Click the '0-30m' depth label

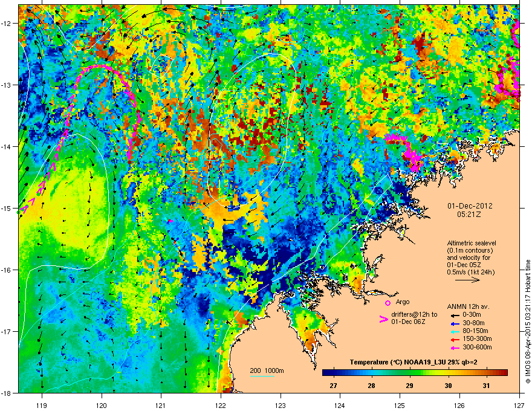pos(472,315)
